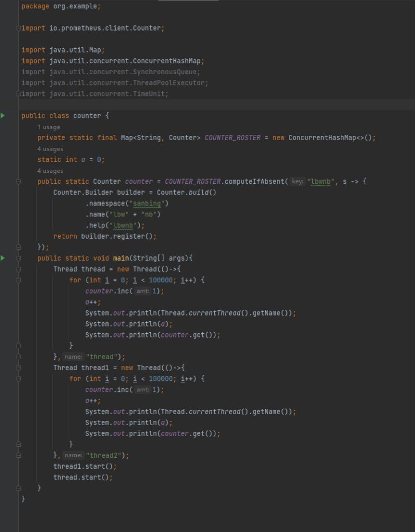Collapse the java.util imports block
This screenshot has height=532, width=415.
18,93
